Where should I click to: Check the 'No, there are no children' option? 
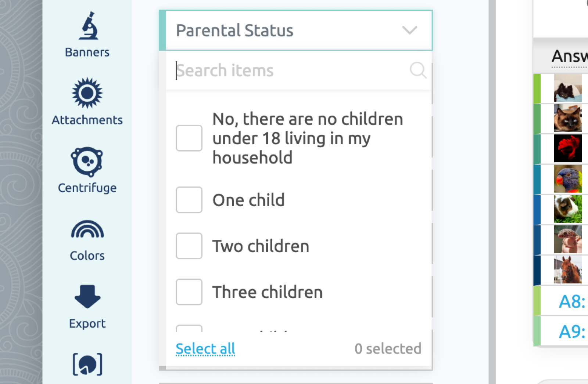(189, 138)
